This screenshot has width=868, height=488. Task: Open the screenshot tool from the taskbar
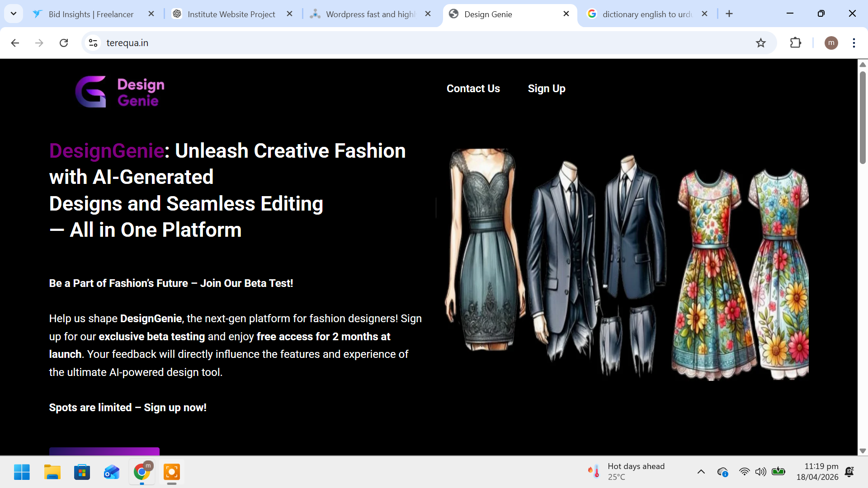171,472
